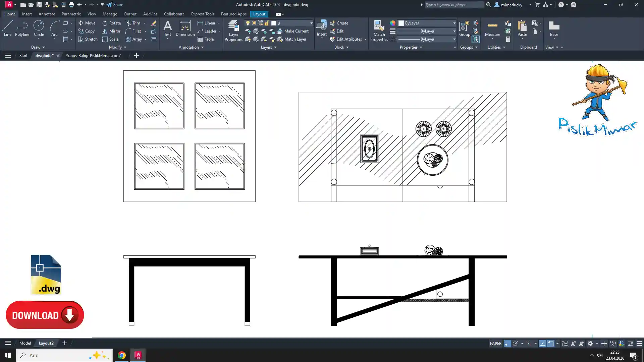The image size is (644, 362).
Task: Open Layer Properties manager
Action: [x=233, y=31]
